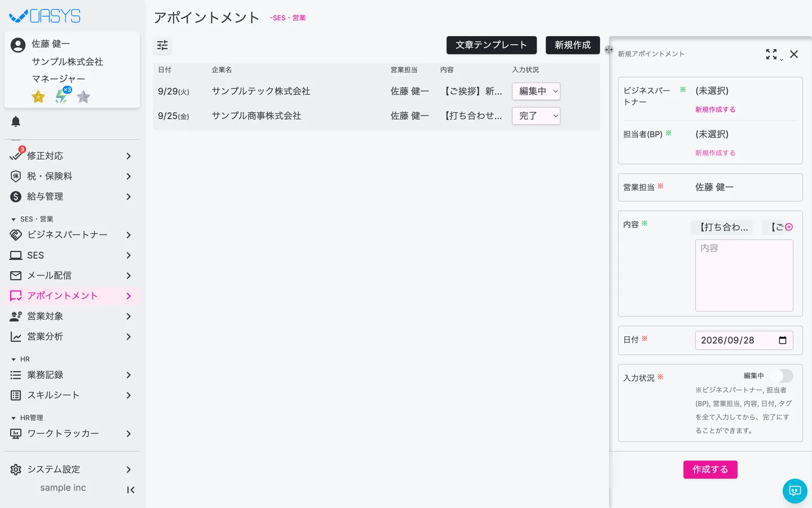Open 営業分析 sidebar menu
Image resolution: width=812 pixels, height=508 pixels.
[x=72, y=336]
